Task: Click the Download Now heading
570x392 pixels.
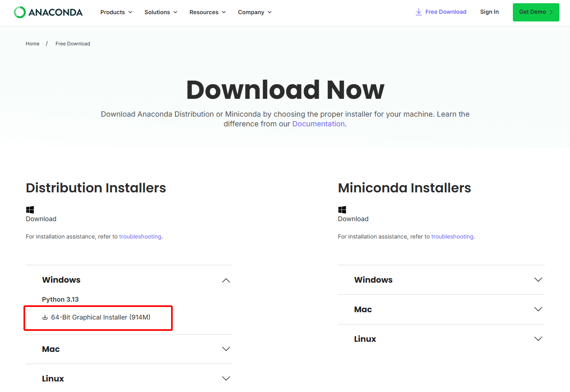Action: (x=285, y=89)
